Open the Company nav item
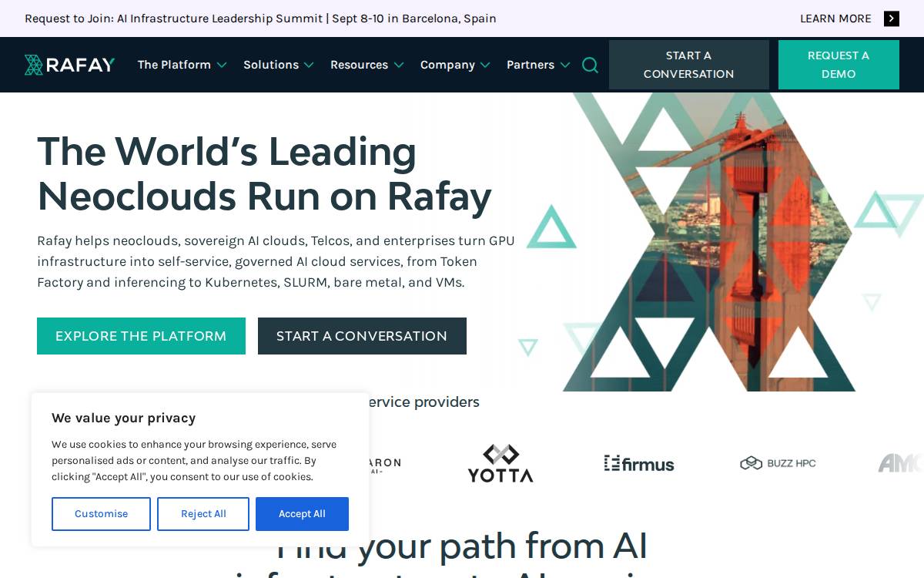This screenshot has width=924, height=578. tap(447, 65)
